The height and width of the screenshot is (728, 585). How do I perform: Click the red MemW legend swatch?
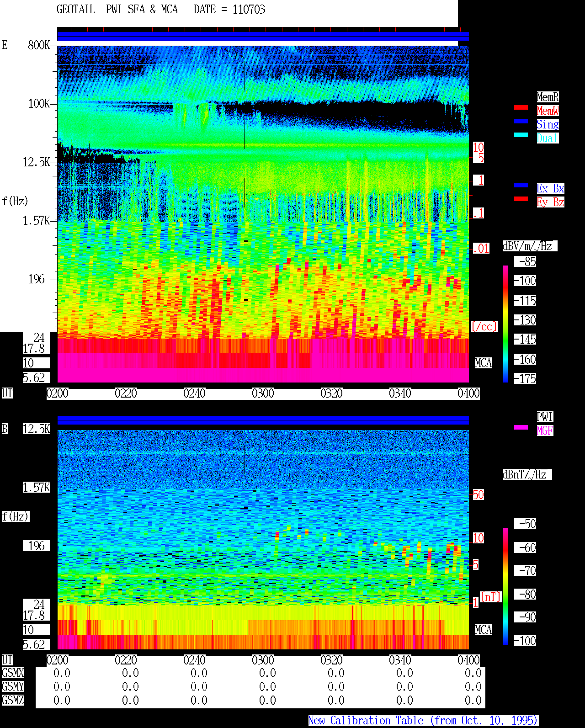click(521, 107)
